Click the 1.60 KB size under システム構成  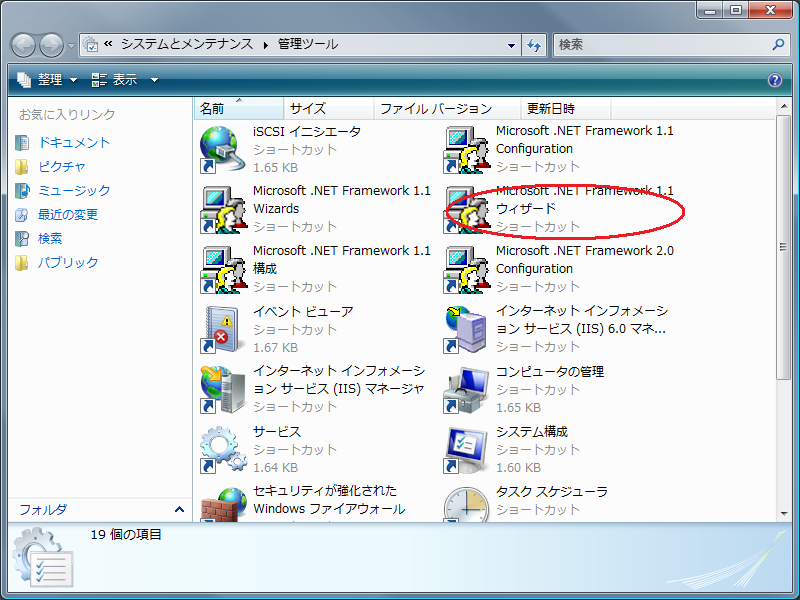coord(518,468)
